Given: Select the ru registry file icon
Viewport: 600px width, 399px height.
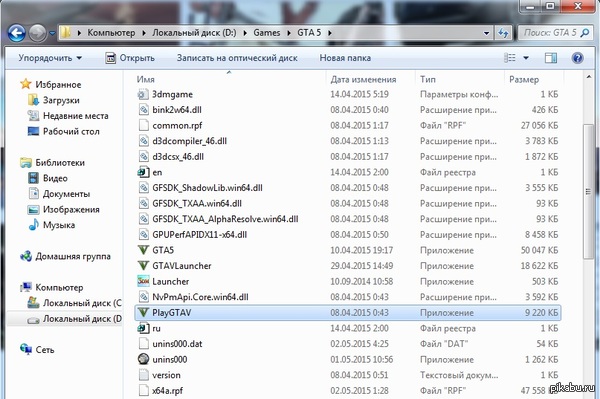Looking at the screenshot, I should tap(143, 328).
